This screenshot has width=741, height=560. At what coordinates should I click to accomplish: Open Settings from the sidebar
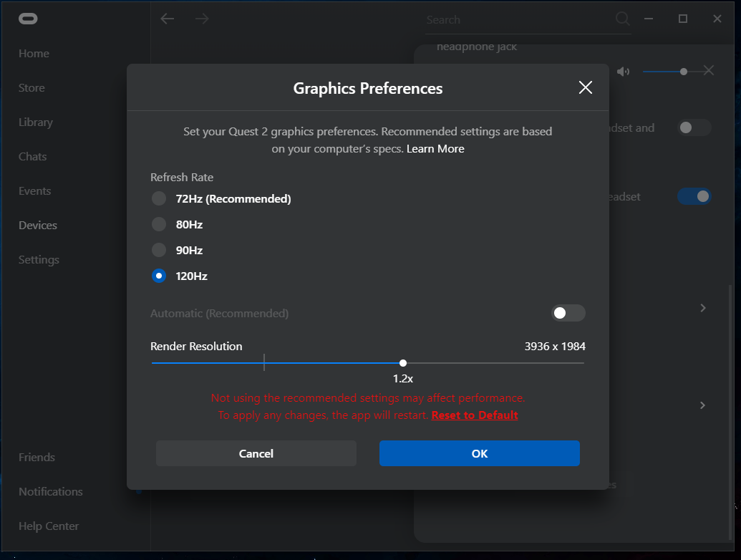click(x=39, y=260)
